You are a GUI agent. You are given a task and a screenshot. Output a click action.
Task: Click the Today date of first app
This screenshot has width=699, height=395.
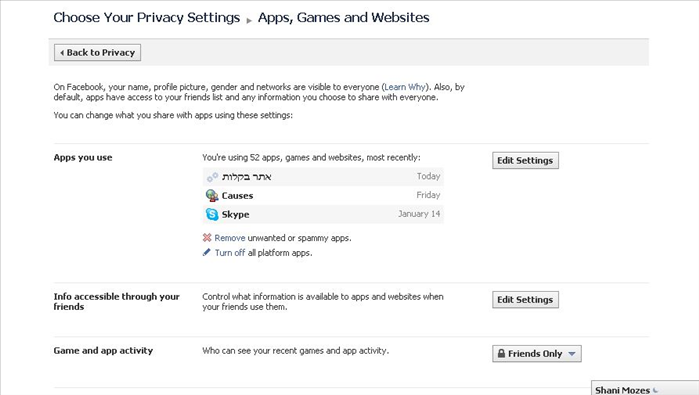click(428, 176)
